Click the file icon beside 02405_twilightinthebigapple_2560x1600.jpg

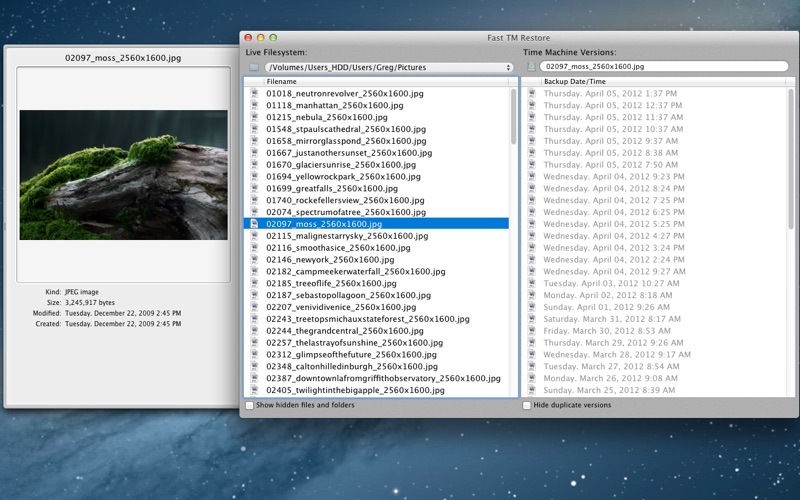click(254, 390)
